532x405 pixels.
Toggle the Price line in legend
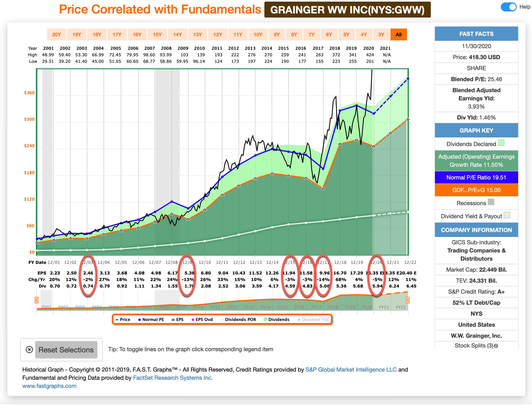point(123,319)
